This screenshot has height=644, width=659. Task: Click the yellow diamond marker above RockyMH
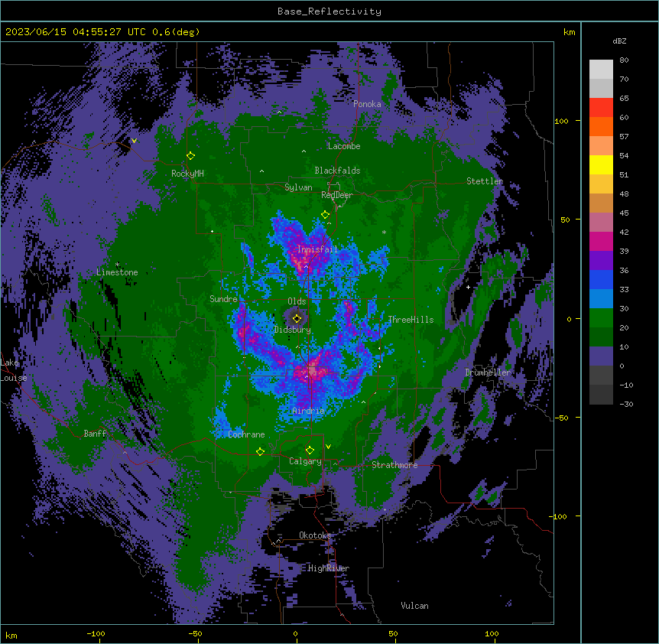click(x=191, y=155)
